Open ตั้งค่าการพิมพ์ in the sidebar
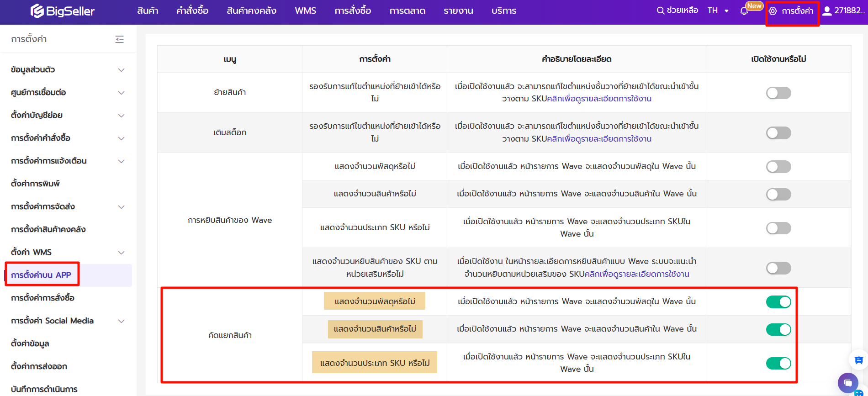Viewport: 868px width, 396px height. click(35, 184)
